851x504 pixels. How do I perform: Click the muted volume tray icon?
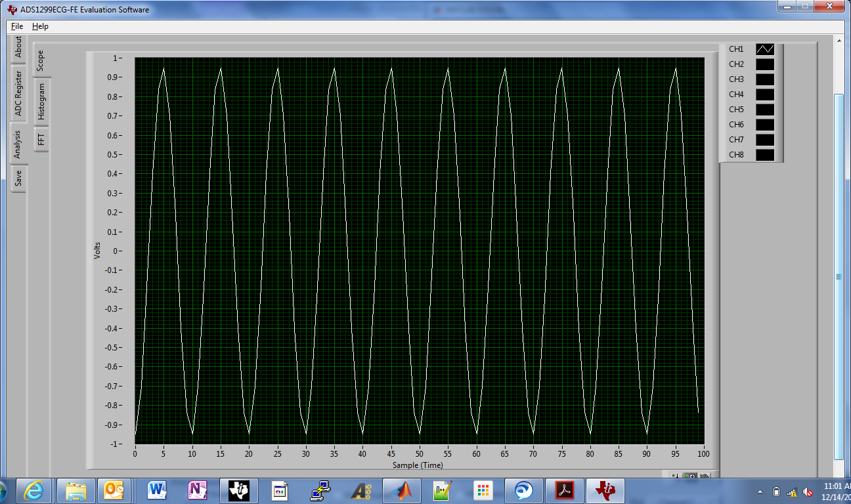pyautogui.click(x=808, y=492)
